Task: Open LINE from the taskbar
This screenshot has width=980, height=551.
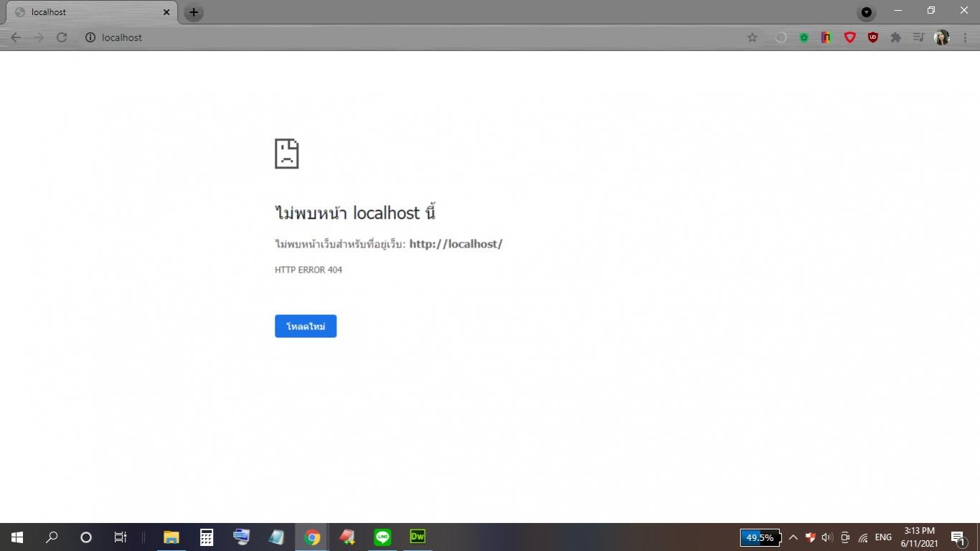Action: 382,537
